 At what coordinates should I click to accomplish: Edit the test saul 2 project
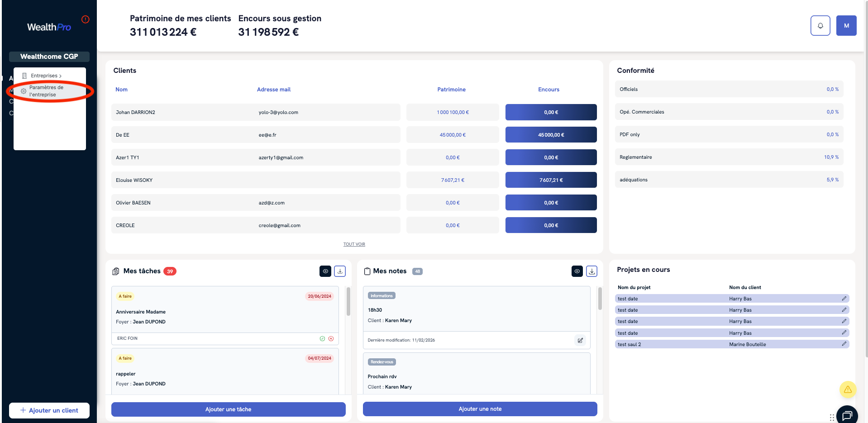[x=844, y=344]
